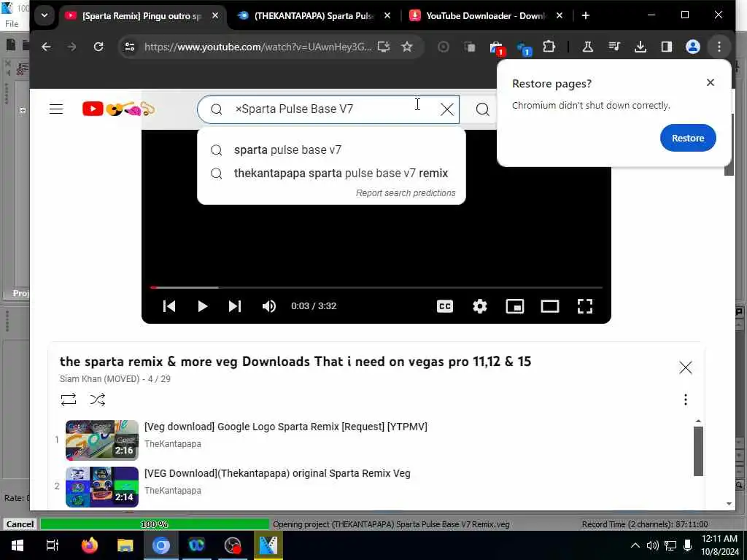Toggle closed captions
This screenshot has width=747, height=560.
tap(445, 306)
